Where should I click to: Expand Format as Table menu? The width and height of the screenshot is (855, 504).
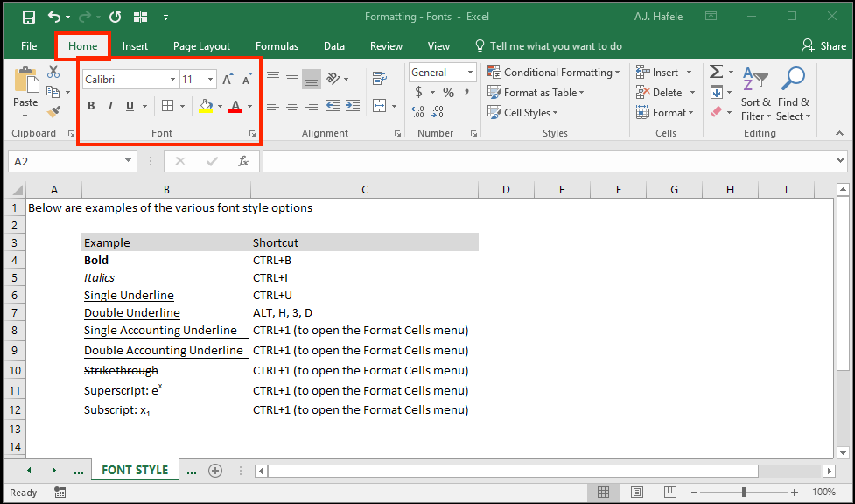pyautogui.click(x=536, y=92)
